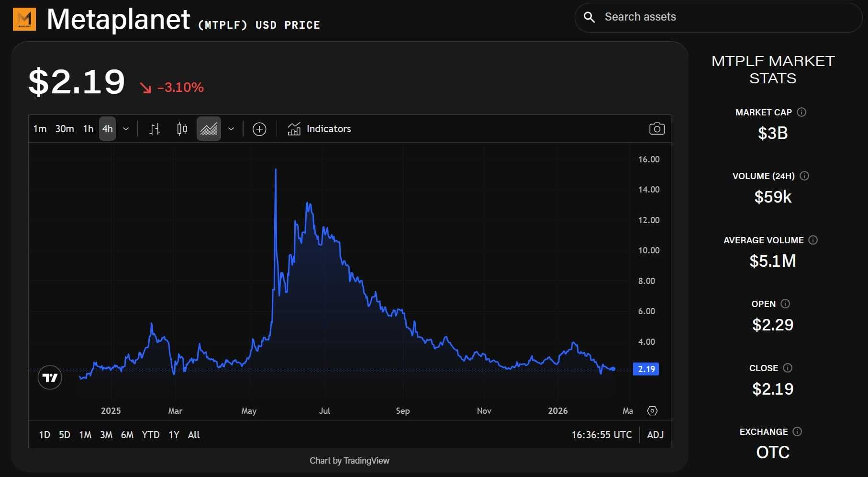Expand the interval dropdown chevron
This screenshot has height=477, width=868.
pyautogui.click(x=126, y=128)
